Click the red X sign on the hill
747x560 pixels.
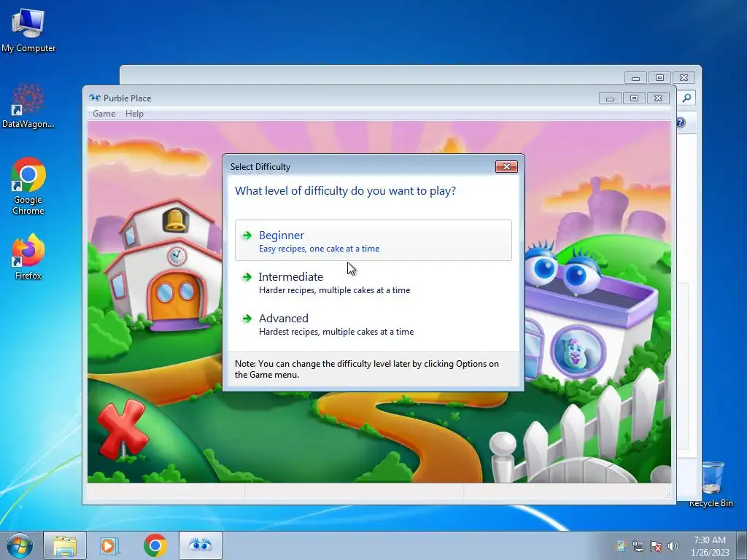click(x=122, y=429)
